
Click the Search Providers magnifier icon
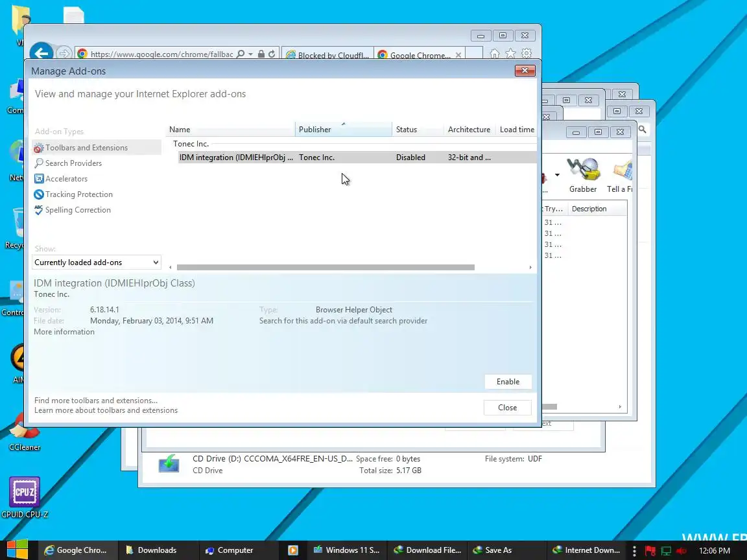pos(39,163)
